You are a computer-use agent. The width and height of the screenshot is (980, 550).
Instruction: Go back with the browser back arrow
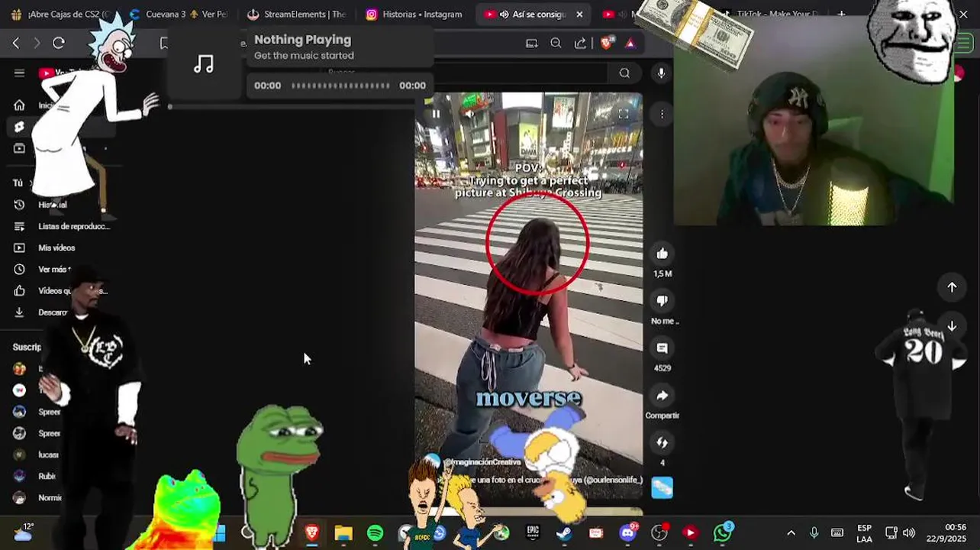tap(16, 44)
